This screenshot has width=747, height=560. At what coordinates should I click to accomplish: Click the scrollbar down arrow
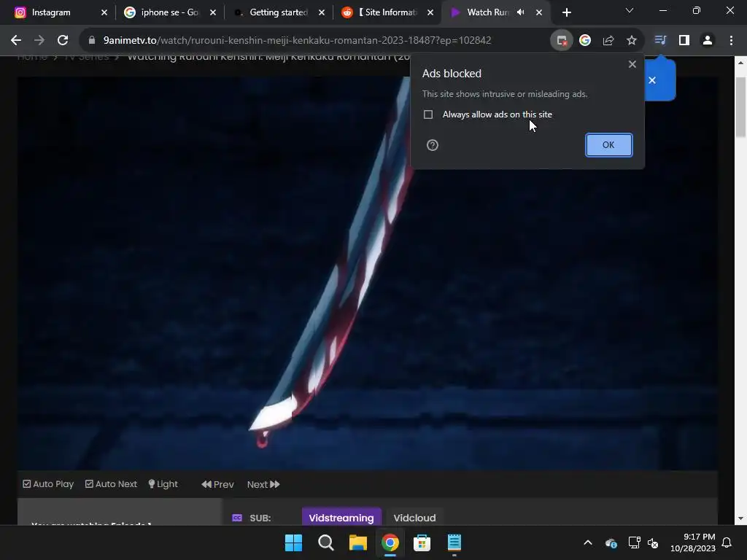pos(741,518)
